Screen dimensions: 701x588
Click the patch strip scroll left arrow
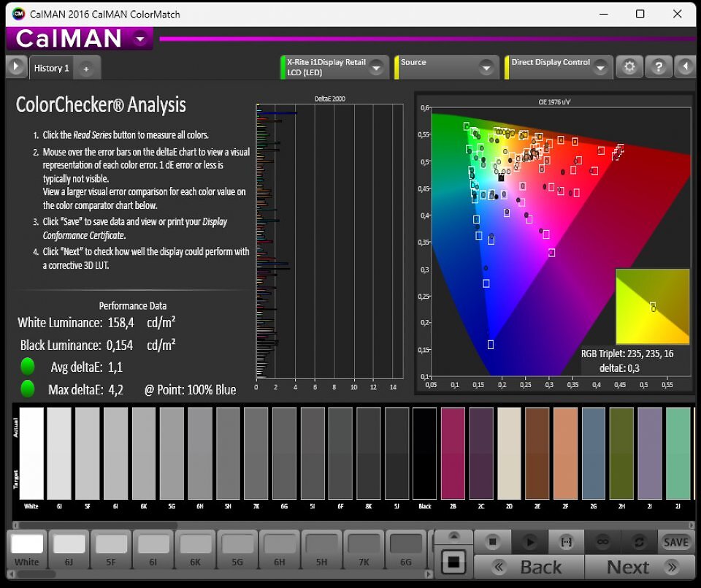pyautogui.click(x=10, y=573)
